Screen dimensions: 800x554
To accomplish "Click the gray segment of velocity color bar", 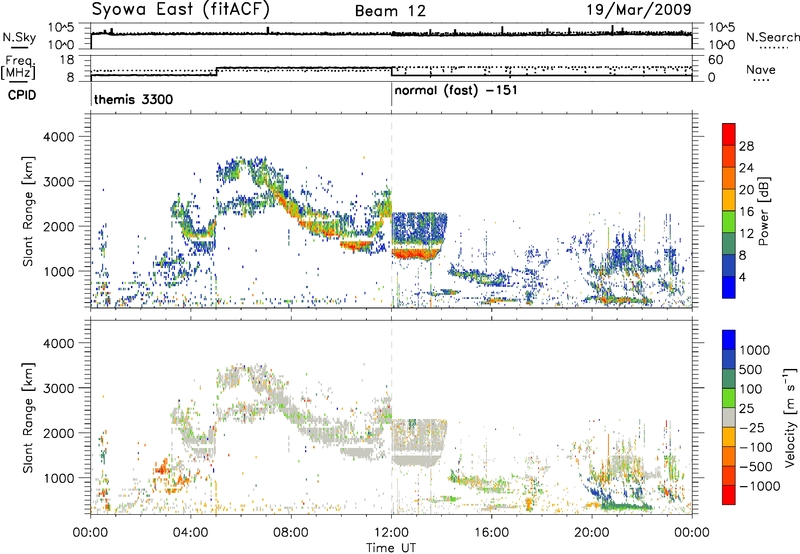I will [729, 417].
